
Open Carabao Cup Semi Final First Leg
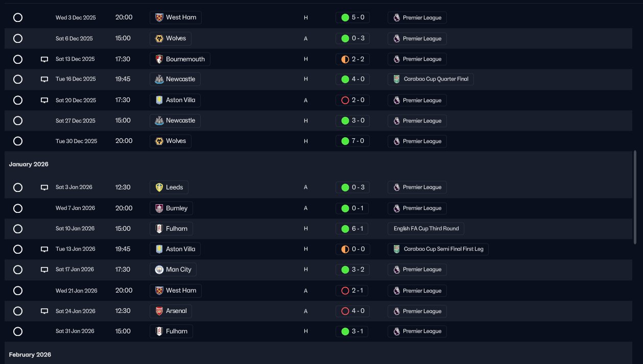(x=442, y=249)
